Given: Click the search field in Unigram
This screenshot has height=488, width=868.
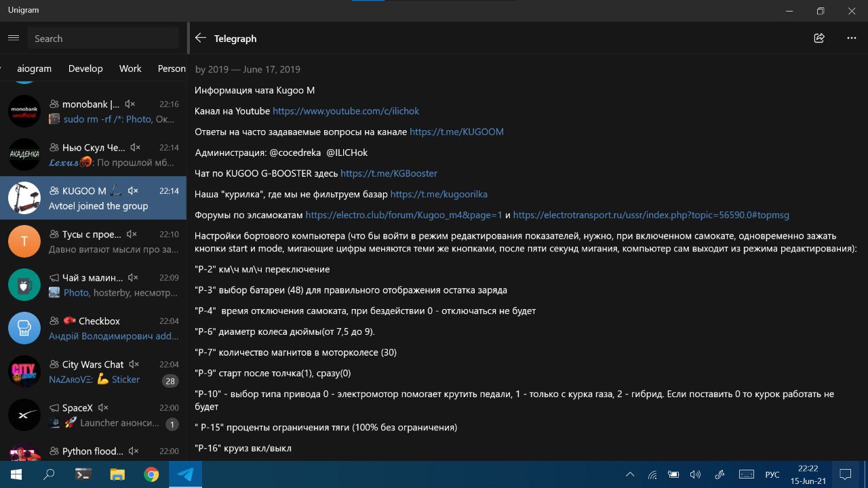Looking at the screenshot, I should (x=103, y=39).
